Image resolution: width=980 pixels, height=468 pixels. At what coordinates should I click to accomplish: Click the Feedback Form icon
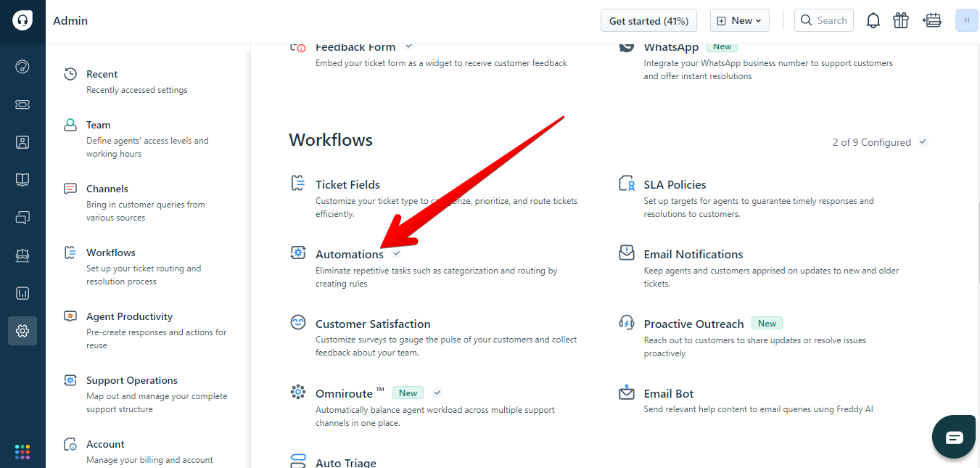pos(297,46)
